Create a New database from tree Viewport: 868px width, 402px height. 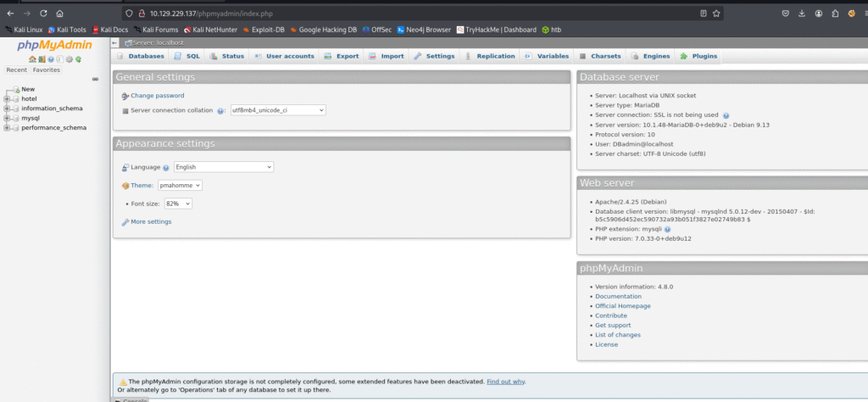point(28,89)
